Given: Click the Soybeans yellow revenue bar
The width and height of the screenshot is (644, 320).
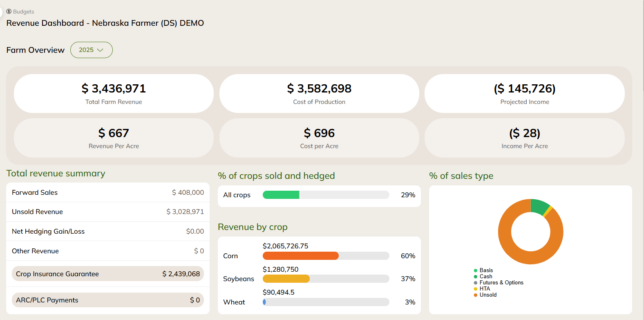Looking at the screenshot, I should point(286,279).
